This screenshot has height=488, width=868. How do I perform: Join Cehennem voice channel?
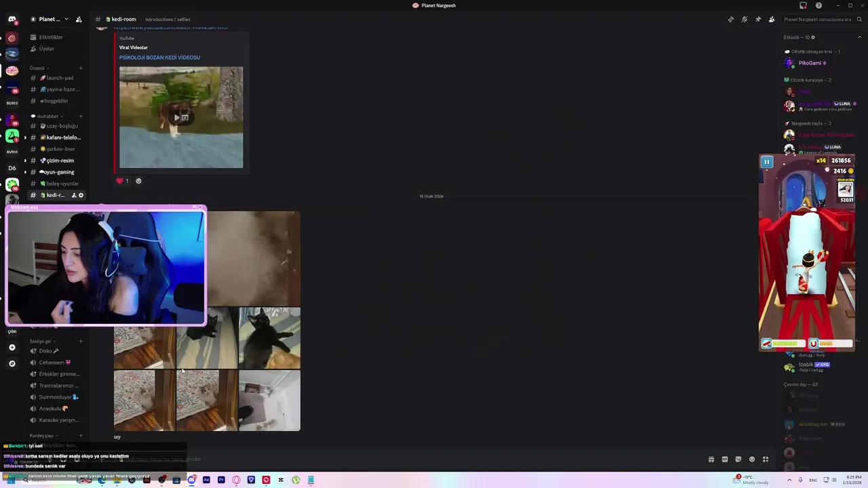[56, 363]
